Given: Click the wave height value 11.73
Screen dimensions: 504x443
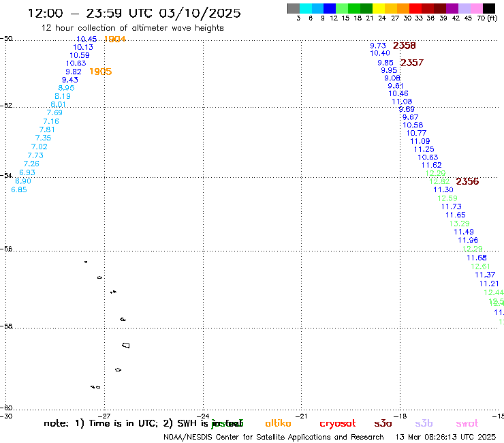Looking at the screenshot, I should pos(452,207).
